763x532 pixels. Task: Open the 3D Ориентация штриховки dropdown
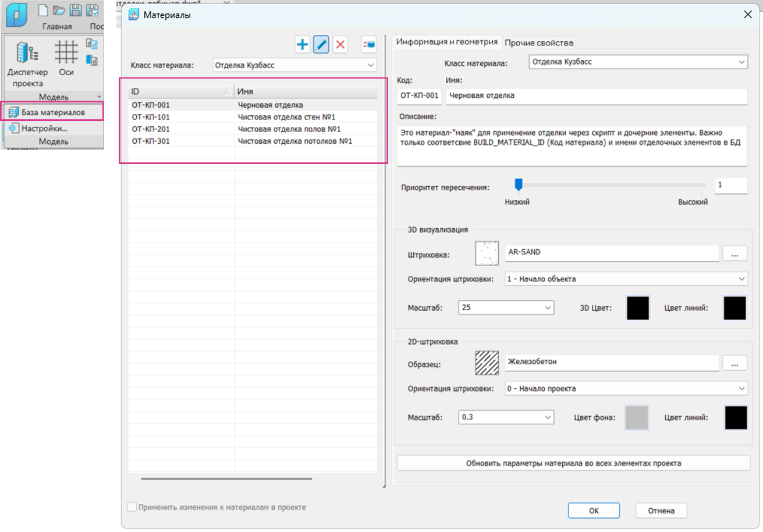point(626,279)
